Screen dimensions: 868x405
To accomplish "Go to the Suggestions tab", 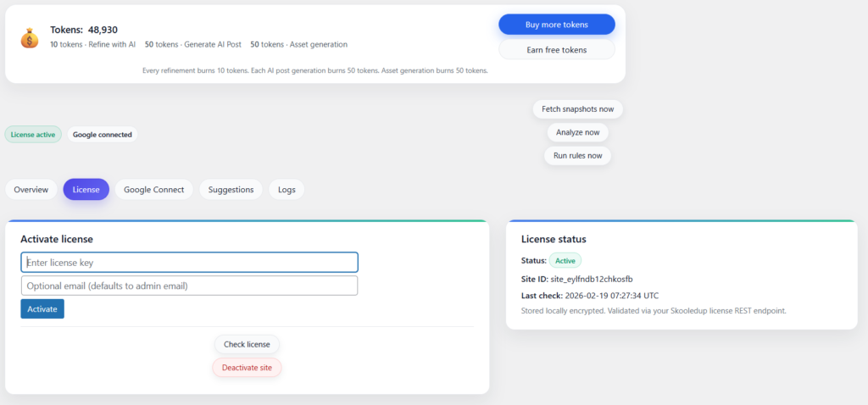I will pos(231,190).
